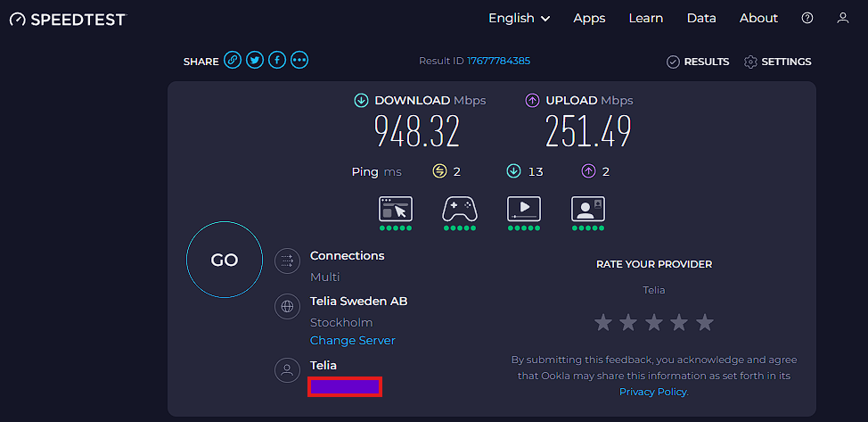Open the Data menu

tap(701, 19)
